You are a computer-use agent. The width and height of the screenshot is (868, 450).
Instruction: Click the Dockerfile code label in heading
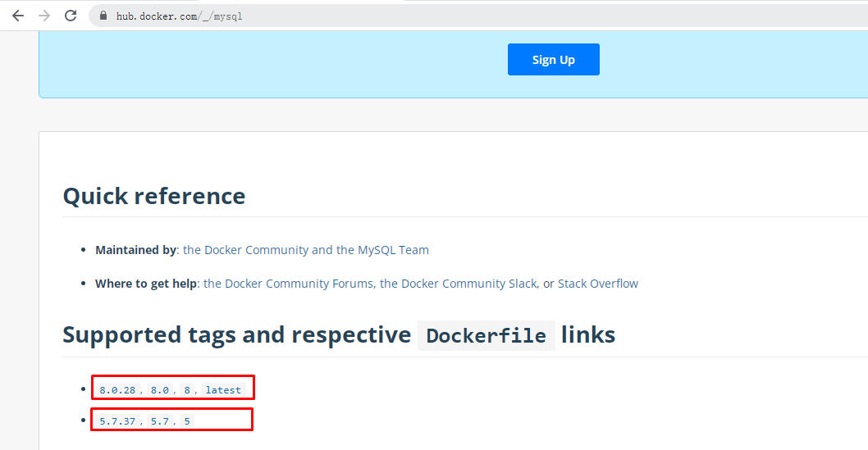pyautogui.click(x=486, y=336)
